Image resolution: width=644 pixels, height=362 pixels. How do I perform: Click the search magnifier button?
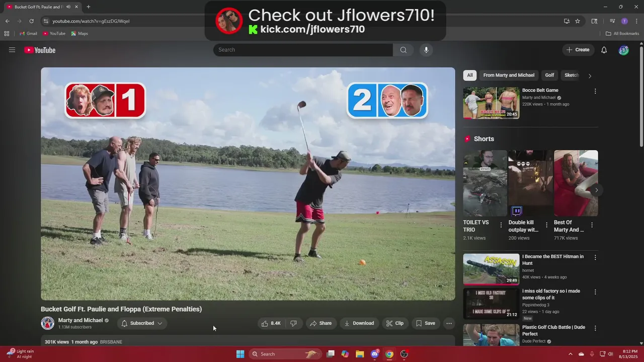(x=403, y=50)
